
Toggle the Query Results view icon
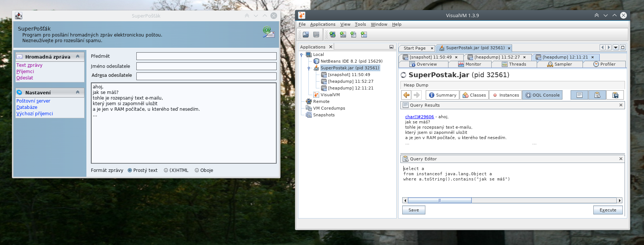tap(580, 95)
